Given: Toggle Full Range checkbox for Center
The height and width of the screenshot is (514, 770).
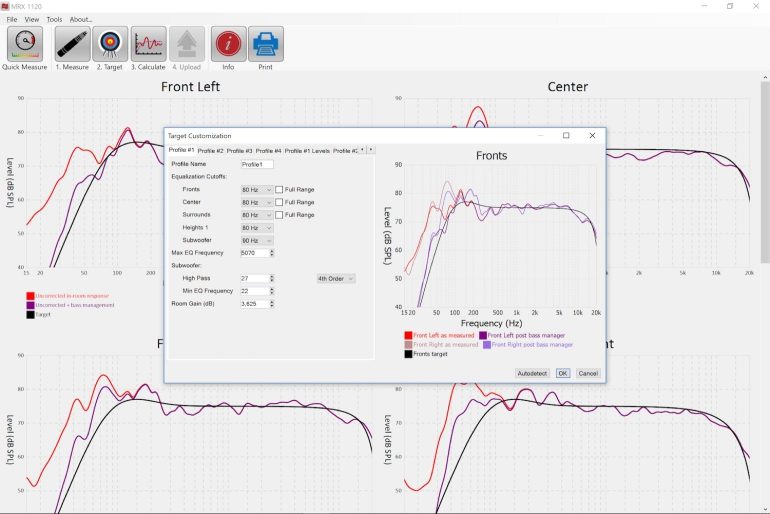Looking at the screenshot, I should [x=279, y=202].
